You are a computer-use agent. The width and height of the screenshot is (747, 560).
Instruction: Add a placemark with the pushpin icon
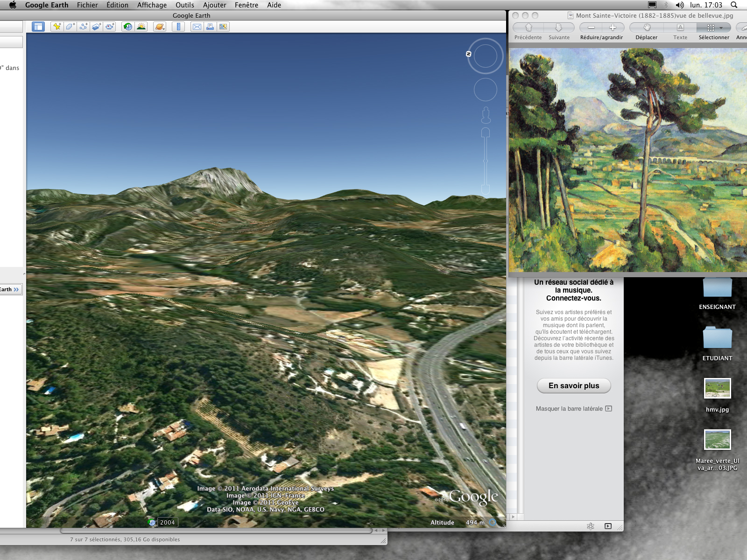(x=57, y=27)
